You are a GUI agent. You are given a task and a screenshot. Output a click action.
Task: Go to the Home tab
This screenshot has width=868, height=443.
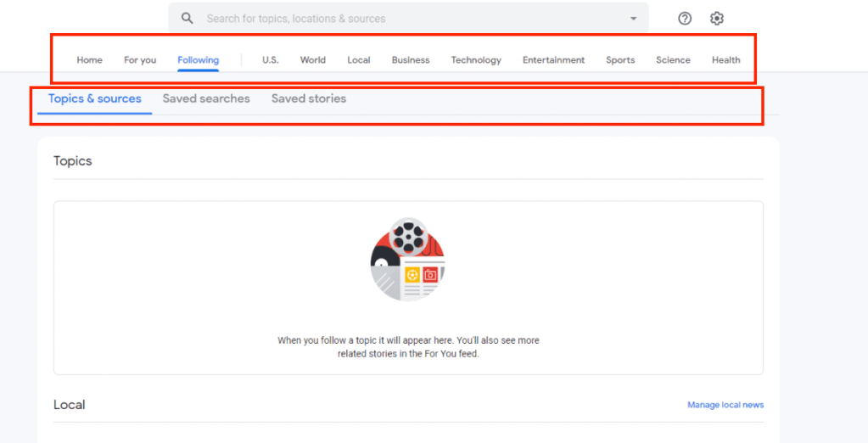click(x=89, y=60)
